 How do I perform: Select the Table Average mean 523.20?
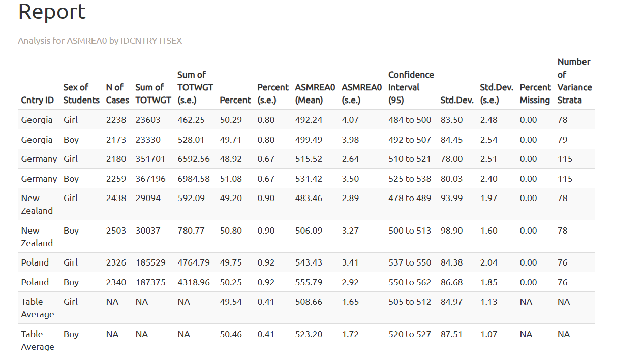point(309,334)
